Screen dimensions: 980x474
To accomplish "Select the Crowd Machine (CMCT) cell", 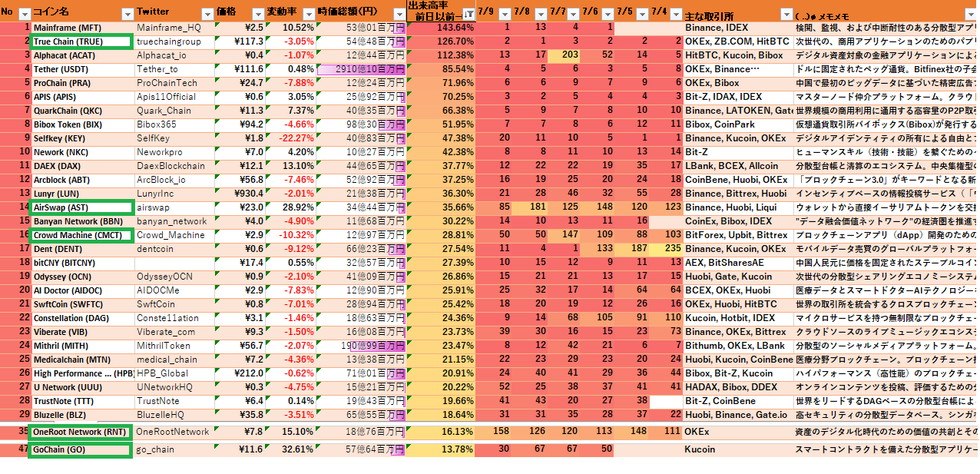I will point(81,235).
